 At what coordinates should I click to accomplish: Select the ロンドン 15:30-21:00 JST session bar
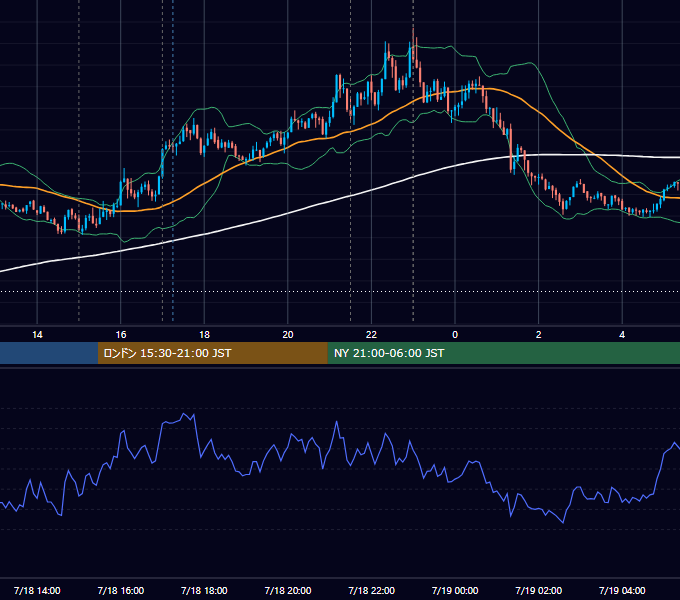click(212, 353)
